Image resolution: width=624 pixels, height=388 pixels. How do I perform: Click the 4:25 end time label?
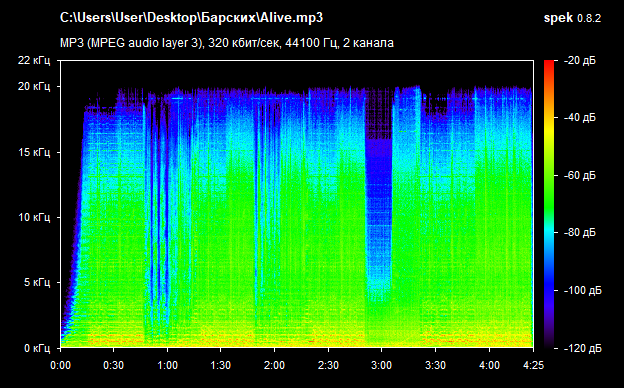[x=533, y=365]
